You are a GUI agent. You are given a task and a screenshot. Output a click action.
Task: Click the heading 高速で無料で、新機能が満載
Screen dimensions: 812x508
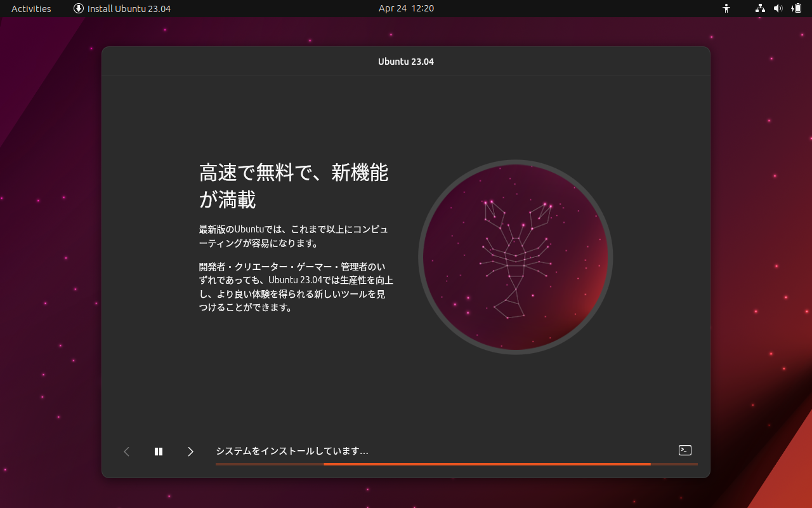[294, 185]
